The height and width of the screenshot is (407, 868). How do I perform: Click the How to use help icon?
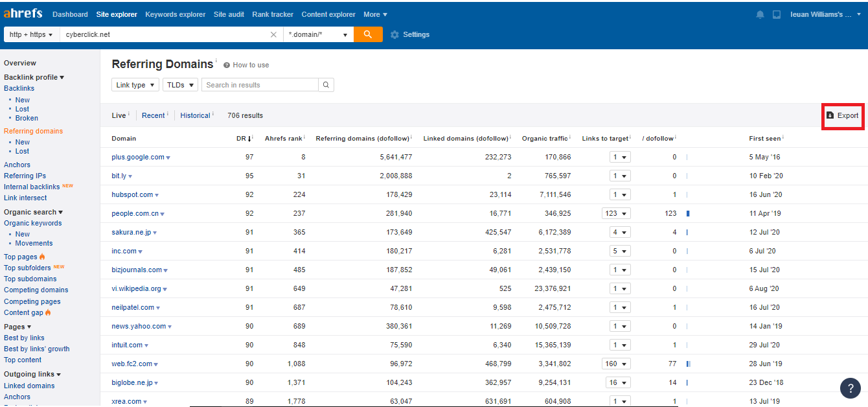(x=227, y=65)
